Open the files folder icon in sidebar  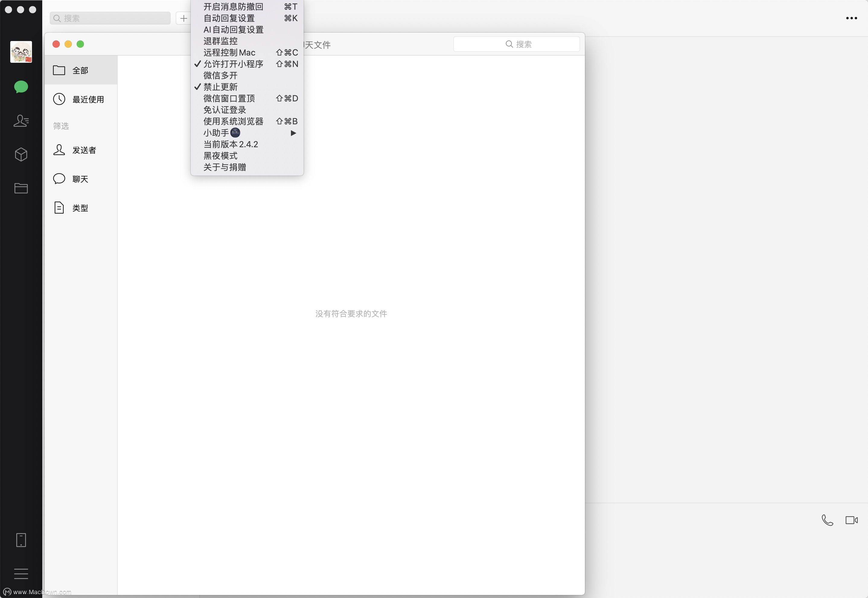[21, 188]
